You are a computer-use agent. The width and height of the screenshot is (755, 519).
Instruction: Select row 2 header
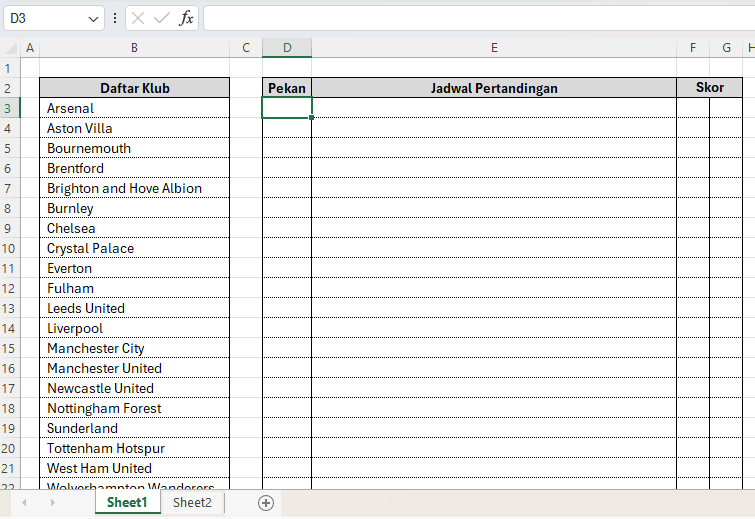coord(10,88)
